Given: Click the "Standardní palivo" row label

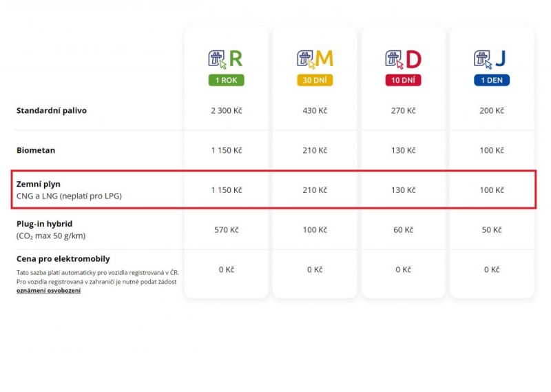Looking at the screenshot, I should click(x=52, y=110).
